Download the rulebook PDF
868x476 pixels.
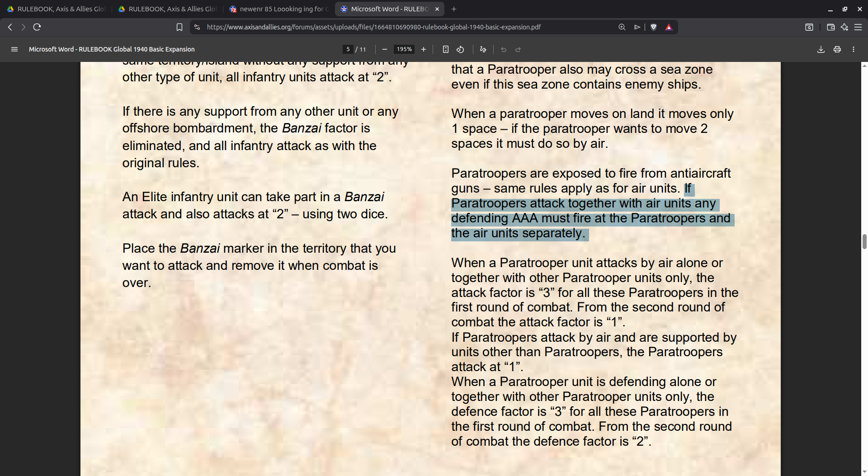821,49
